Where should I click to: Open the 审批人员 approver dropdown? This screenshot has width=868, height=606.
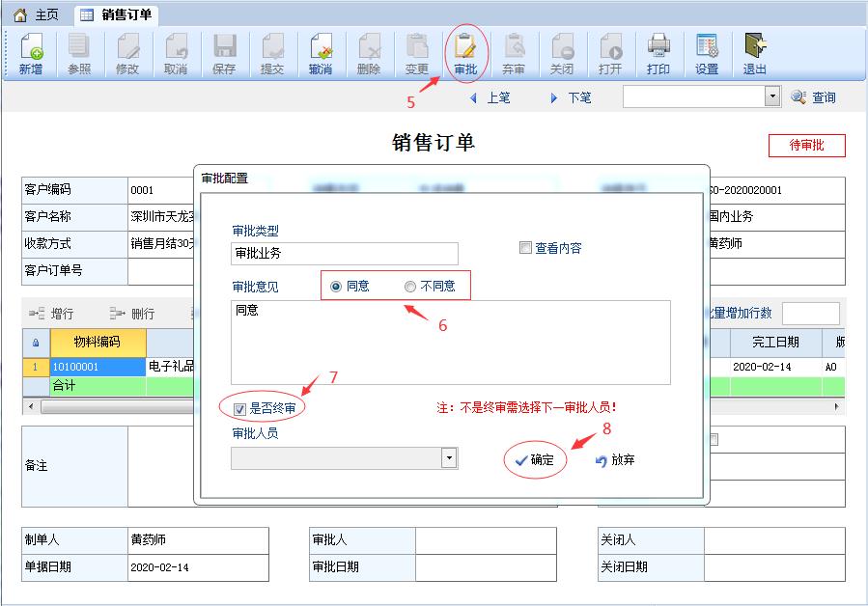pyautogui.click(x=447, y=457)
